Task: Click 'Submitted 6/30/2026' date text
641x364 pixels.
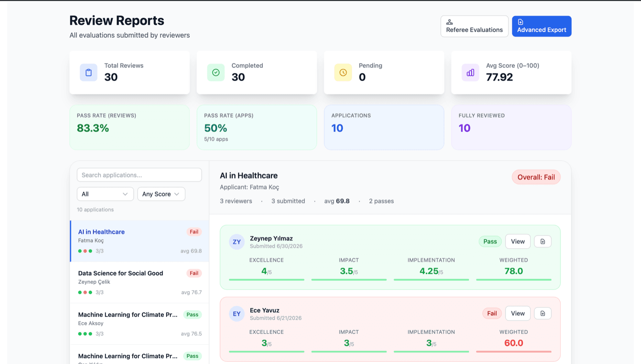Action: (x=276, y=246)
